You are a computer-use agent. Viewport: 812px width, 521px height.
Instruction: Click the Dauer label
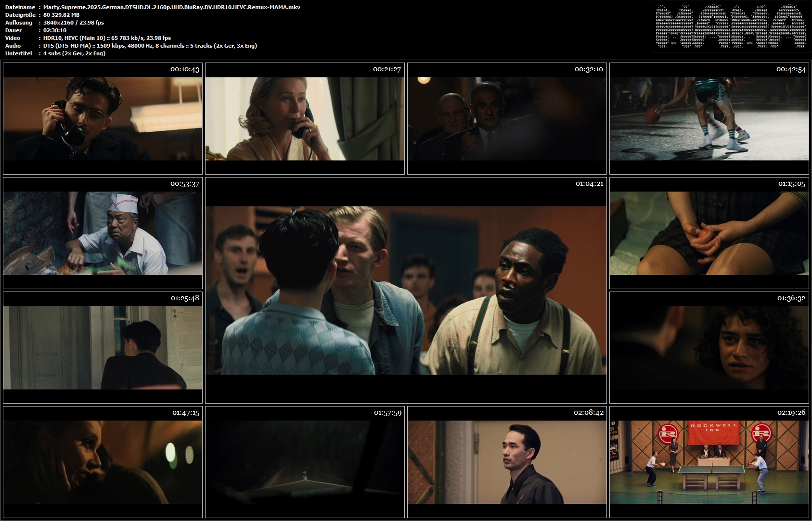coord(13,30)
